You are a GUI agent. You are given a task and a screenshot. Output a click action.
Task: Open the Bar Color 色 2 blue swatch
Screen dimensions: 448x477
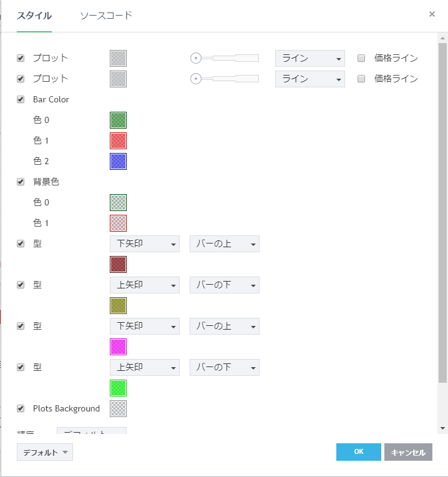(118, 161)
